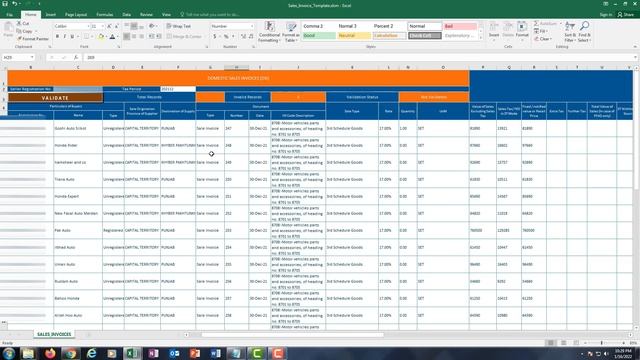The image size is (640, 360).
Task: Open the font name dropdown
Action: [88, 26]
